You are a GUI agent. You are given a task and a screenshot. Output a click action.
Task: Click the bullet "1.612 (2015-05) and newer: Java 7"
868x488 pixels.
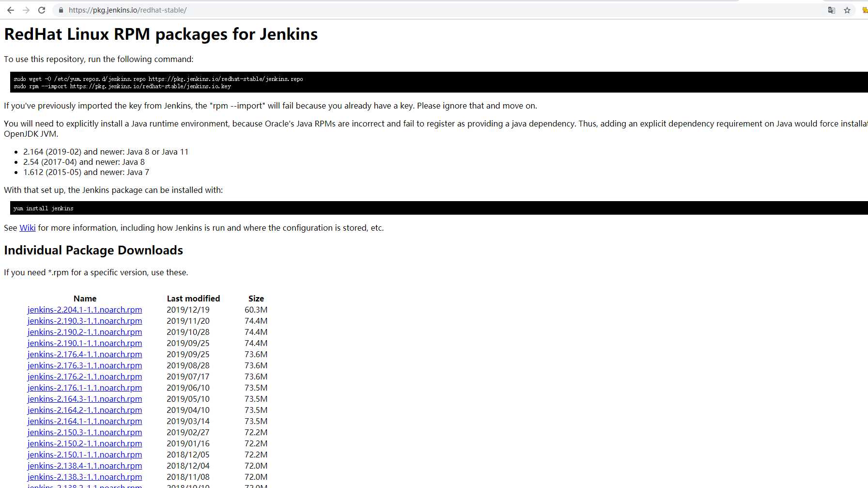pos(86,172)
